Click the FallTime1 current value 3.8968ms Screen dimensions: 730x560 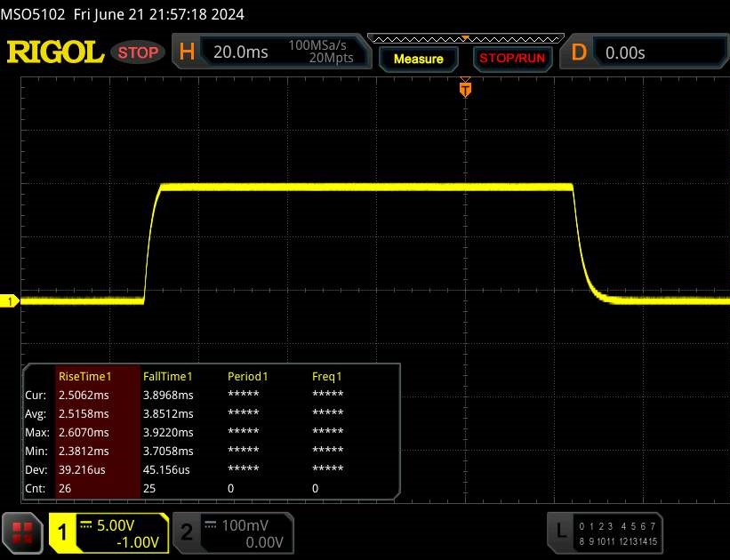pos(168,396)
